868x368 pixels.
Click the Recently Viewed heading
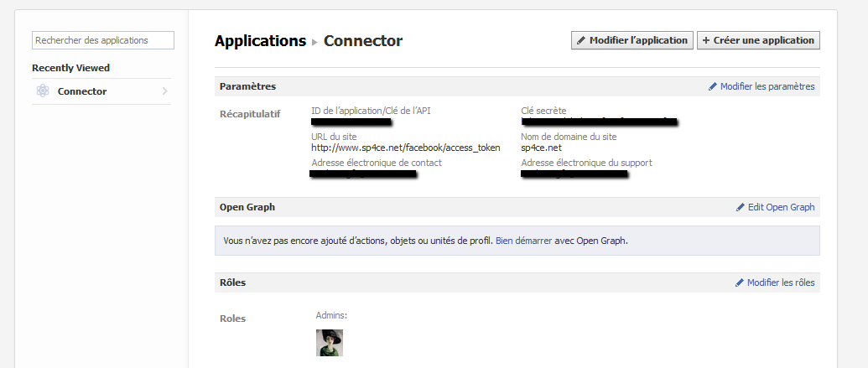pyautogui.click(x=70, y=68)
